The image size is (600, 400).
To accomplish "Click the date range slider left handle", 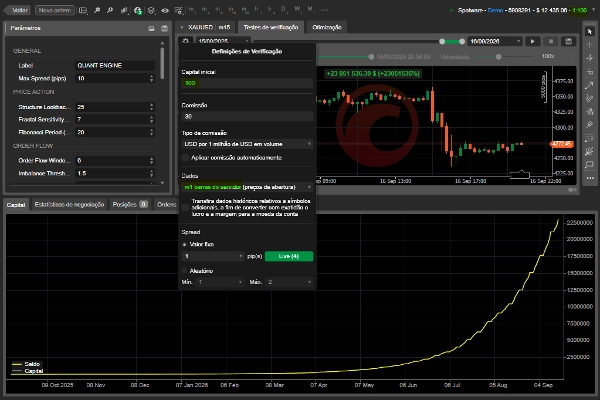I will [442, 41].
